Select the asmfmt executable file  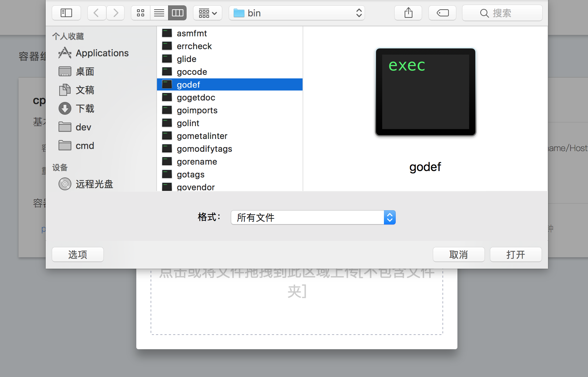click(x=192, y=33)
